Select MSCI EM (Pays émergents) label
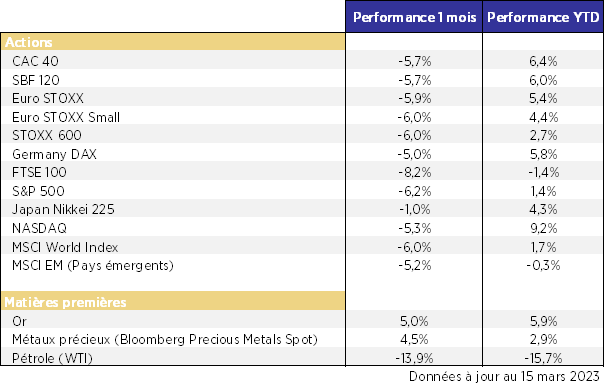 click(93, 266)
